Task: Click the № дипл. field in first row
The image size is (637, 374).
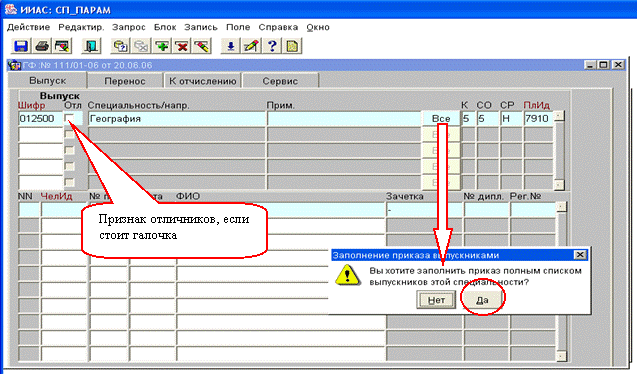Action: click(x=486, y=210)
